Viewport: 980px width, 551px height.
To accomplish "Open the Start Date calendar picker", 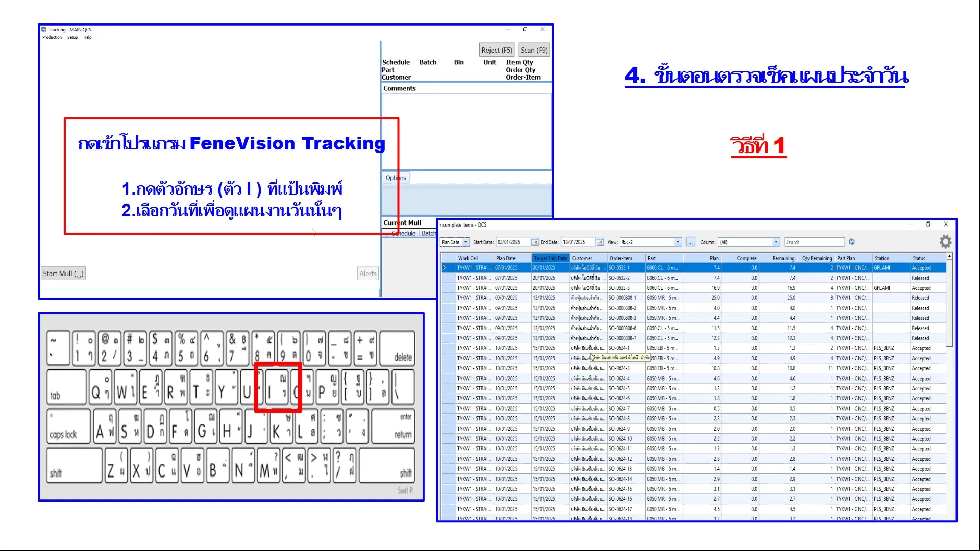I will click(x=535, y=242).
